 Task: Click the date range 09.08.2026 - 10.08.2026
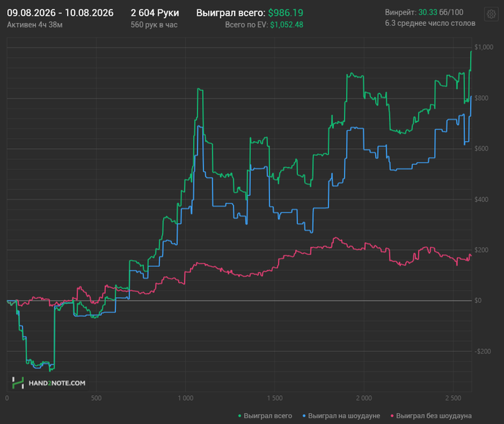click(60, 13)
